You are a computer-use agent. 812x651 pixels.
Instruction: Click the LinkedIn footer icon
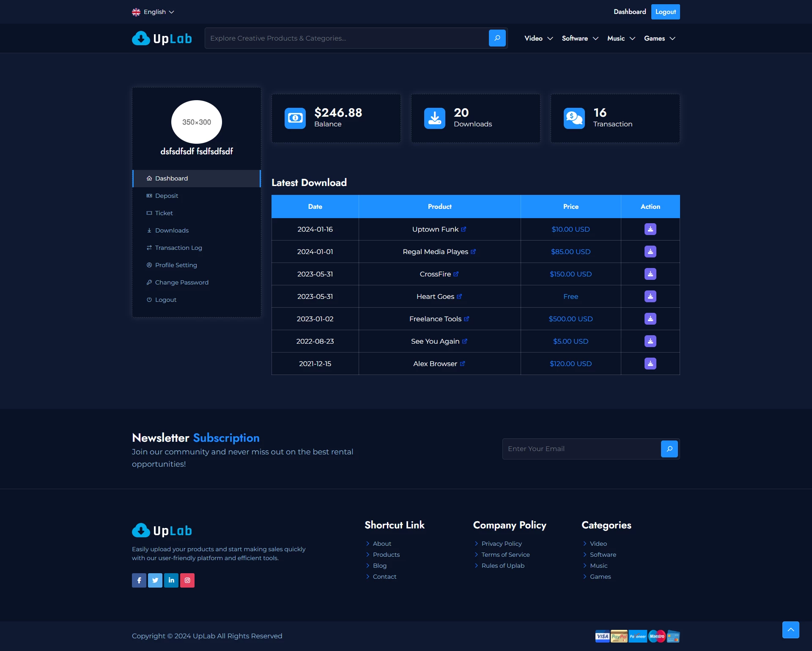tap(171, 580)
